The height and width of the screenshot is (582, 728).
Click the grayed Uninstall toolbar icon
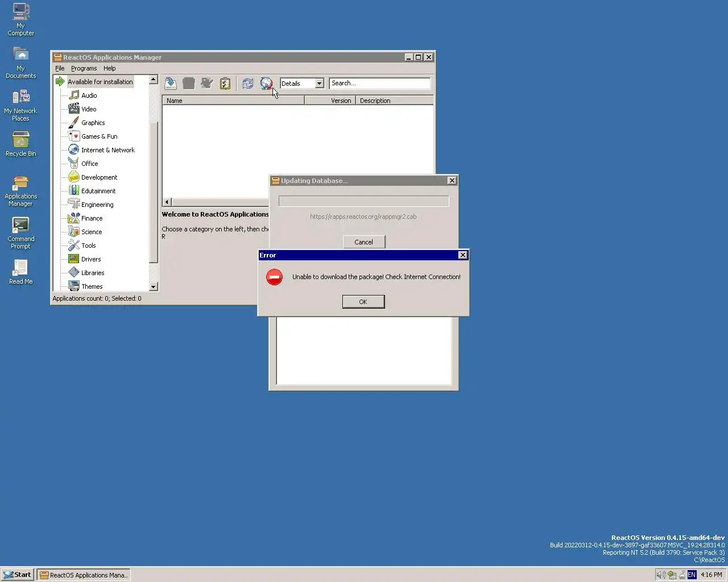[189, 84]
